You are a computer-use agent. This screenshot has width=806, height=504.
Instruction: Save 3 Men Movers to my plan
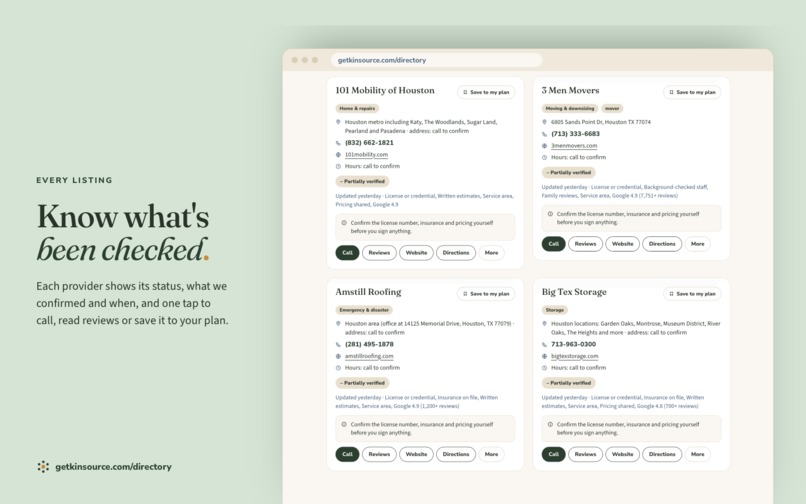(x=692, y=92)
